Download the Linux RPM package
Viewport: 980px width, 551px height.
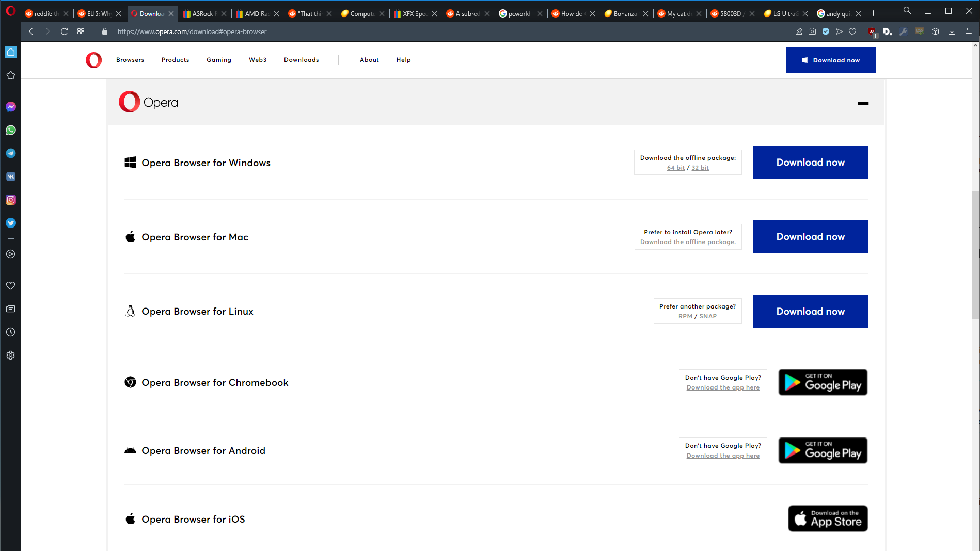click(x=685, y=316)
